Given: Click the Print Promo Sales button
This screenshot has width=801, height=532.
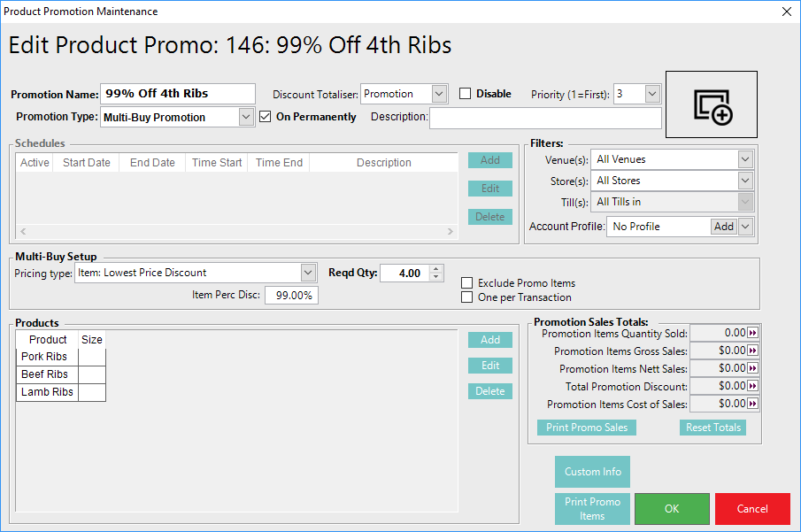Looking at the screenshot, I should click(x=587, y=428).
